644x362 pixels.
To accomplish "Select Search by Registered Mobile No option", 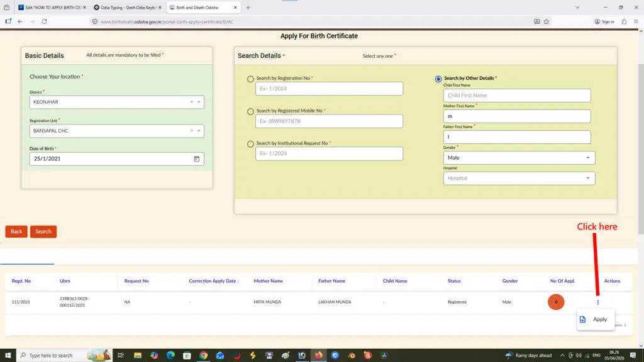I will (251, 111).
